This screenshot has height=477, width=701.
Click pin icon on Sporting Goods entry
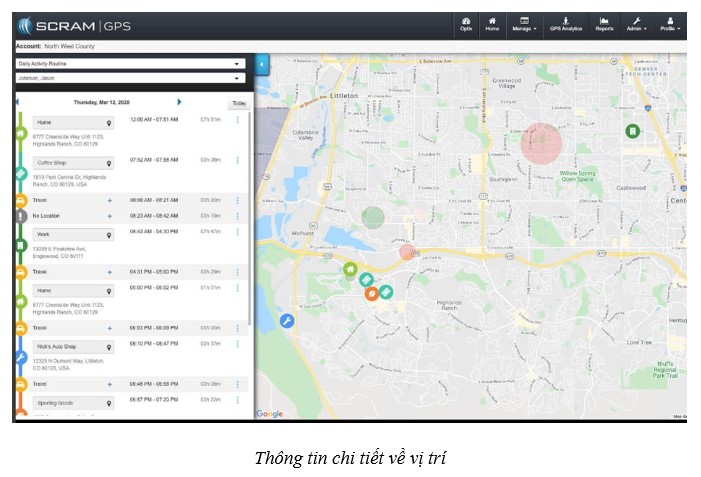[x=109, y=403]
